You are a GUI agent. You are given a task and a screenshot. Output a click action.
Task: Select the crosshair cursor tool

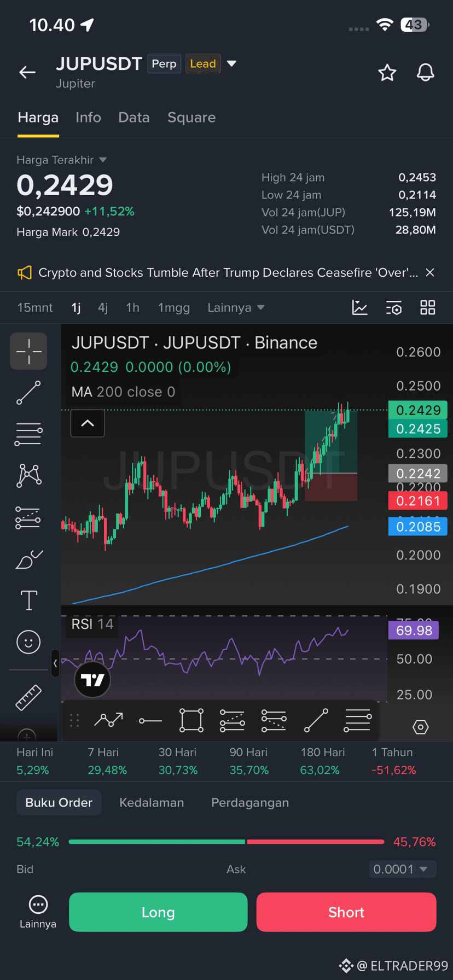(x=28, y=351)
